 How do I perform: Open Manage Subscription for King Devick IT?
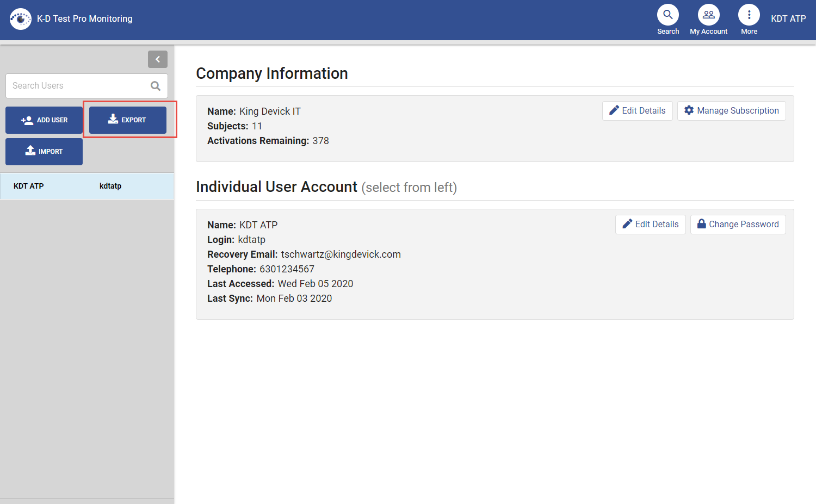point(732,110)
